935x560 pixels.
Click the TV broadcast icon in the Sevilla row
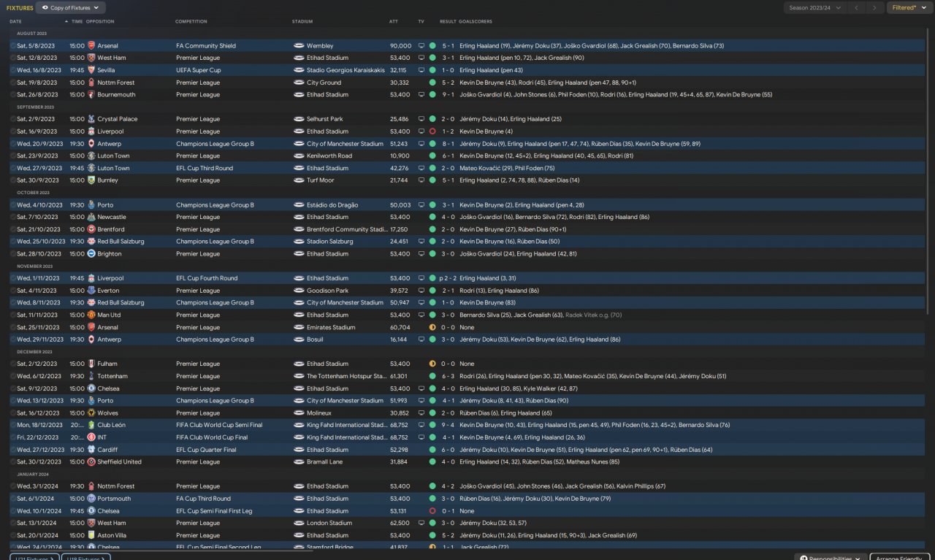[x=421, y=70]
